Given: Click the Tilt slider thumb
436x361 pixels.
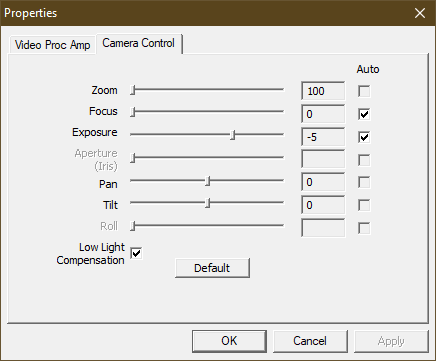Looking at the screenshot, I should [208, 203].
